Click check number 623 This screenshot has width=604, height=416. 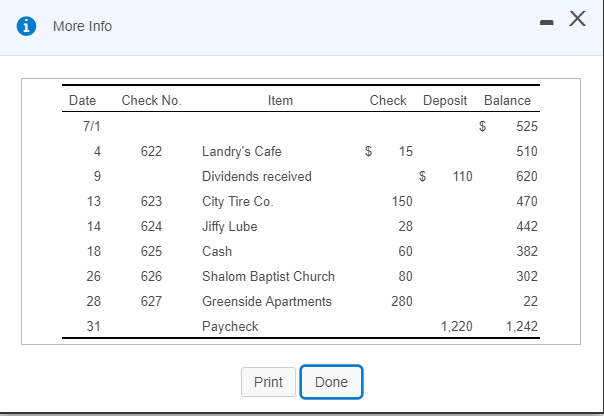[151, 201]
